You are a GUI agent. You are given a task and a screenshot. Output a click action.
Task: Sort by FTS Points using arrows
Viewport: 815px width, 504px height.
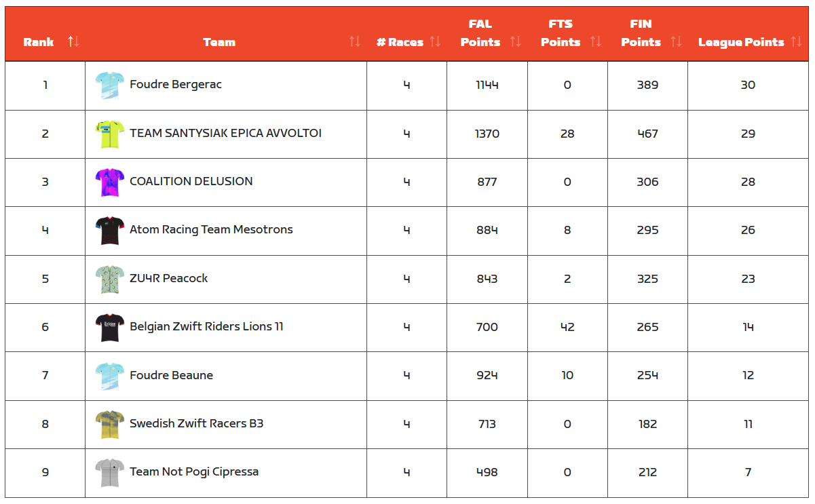596,42
